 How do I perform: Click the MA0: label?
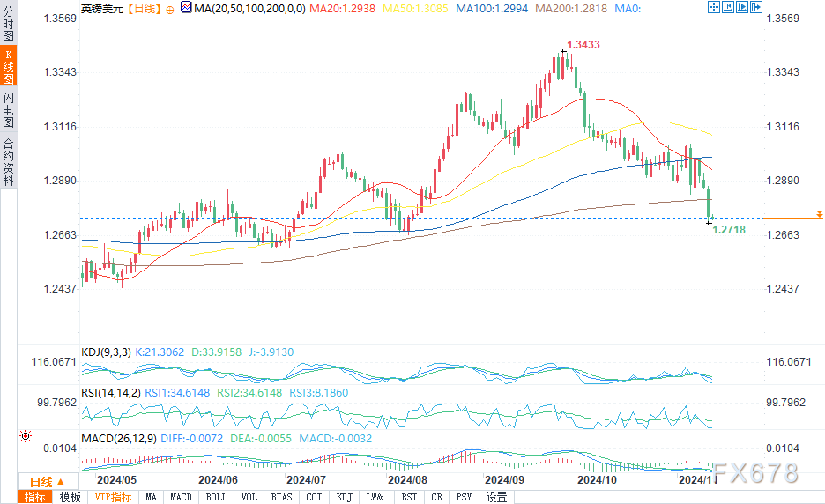[x=628, y=9]
